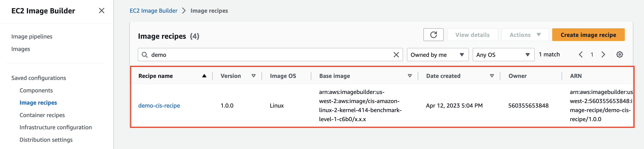Open Container recipes in sidebar
644x149 pixels.
[42, 115]
